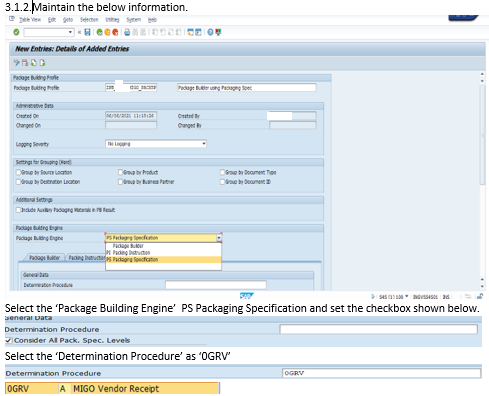Image resolution: width=489 pixels, height=396 pixels.
Task: Choose PI Packing Instruction from the list
Action: 163,253
